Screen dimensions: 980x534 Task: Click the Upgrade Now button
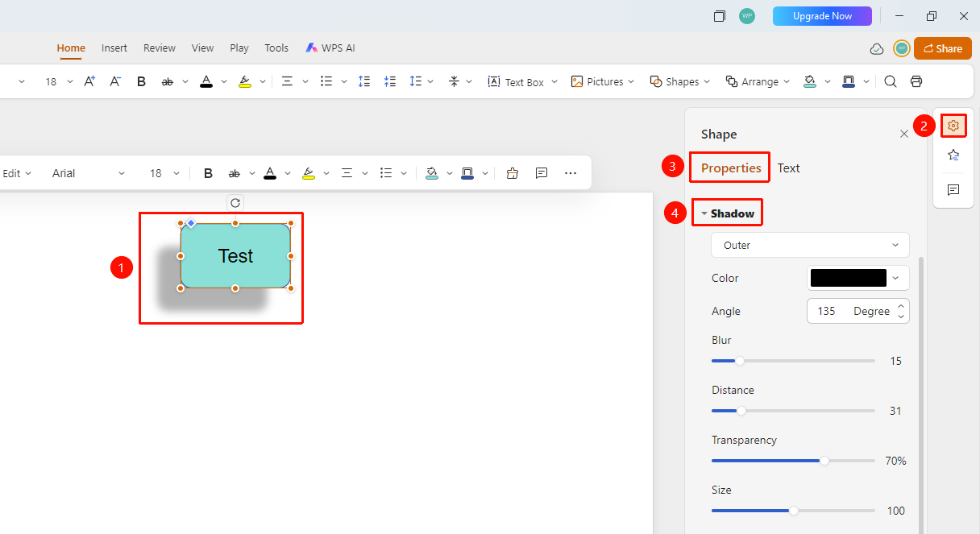(822, 16)
